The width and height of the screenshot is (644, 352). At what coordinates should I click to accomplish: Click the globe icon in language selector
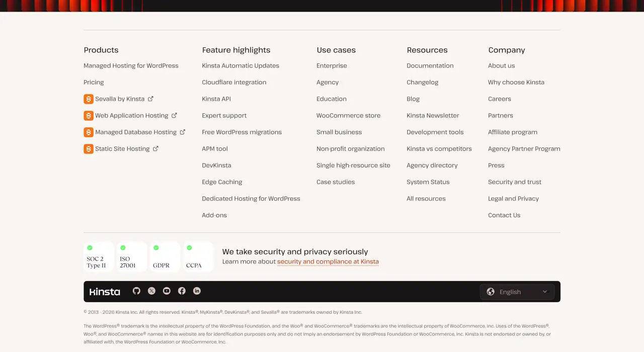coord(491,292)
